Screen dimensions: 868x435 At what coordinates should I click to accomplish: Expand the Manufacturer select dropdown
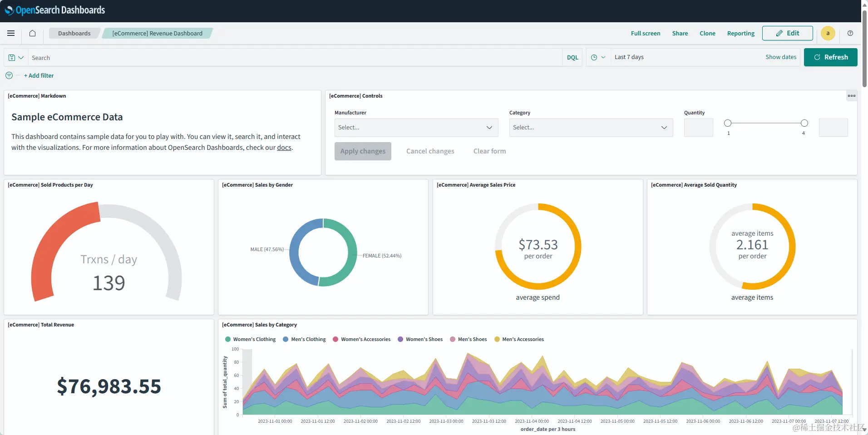tap(416, 128)
